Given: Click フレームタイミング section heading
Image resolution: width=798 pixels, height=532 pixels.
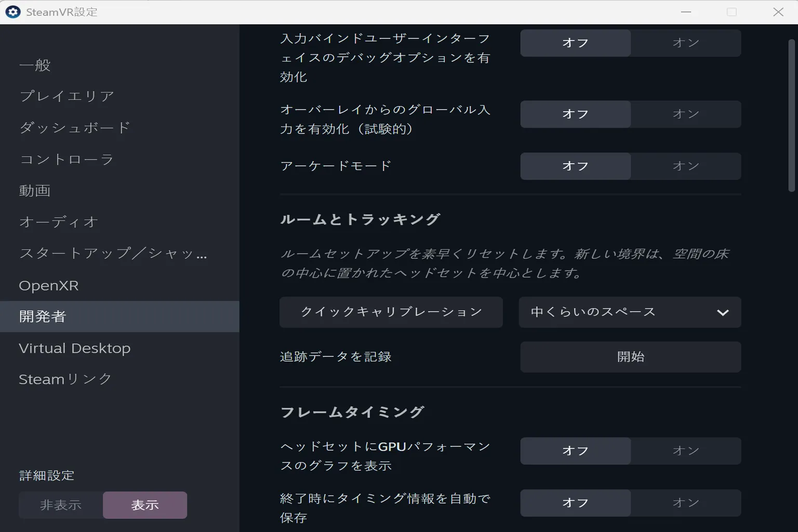Looking at the screenshot, I should [352, 412].
